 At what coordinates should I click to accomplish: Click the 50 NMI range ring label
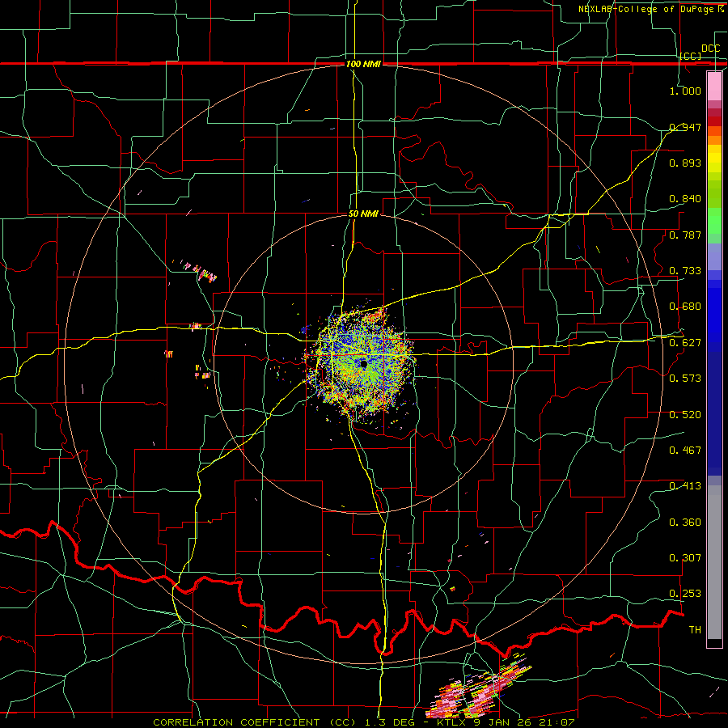[363, 214]
